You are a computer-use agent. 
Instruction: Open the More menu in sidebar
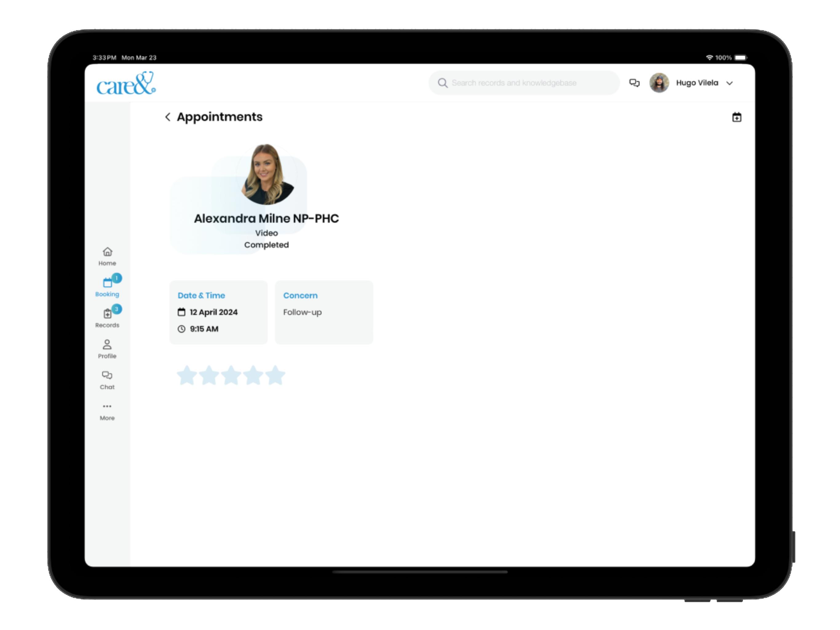point(107,412)
